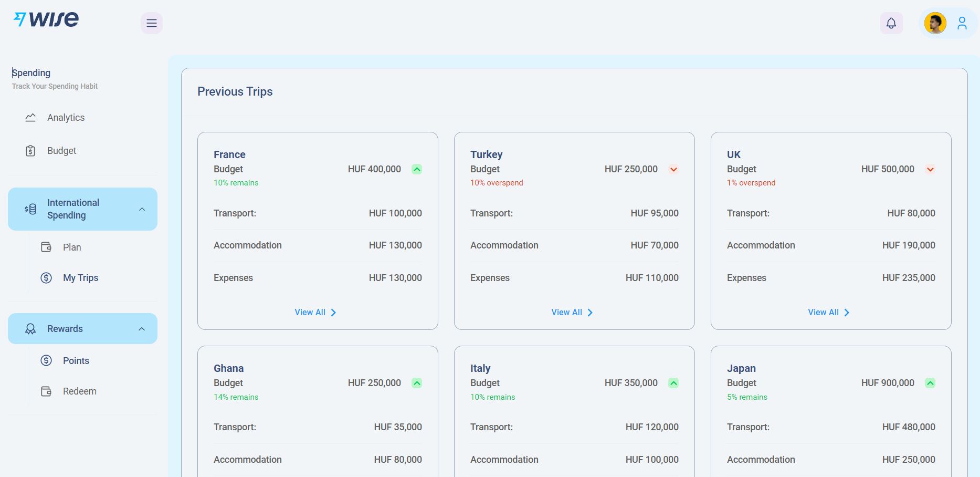Click Turkey View All arrow icon
980x477 pixels.
[x=590, y=313]
